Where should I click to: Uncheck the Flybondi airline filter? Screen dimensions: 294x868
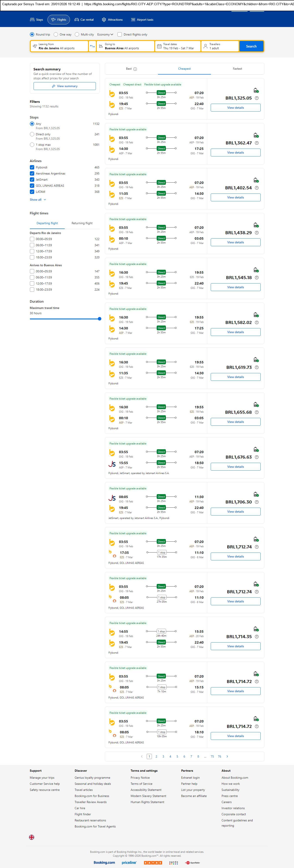coord(32,168)
